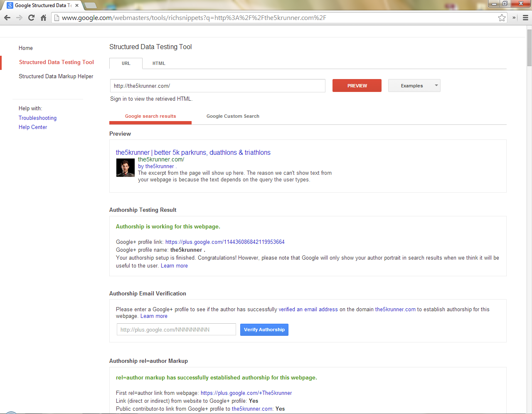The width and height of the screenshot is (532, 414).
Task: Open Chrome menu hamburger icon
Action: (525, 18)
